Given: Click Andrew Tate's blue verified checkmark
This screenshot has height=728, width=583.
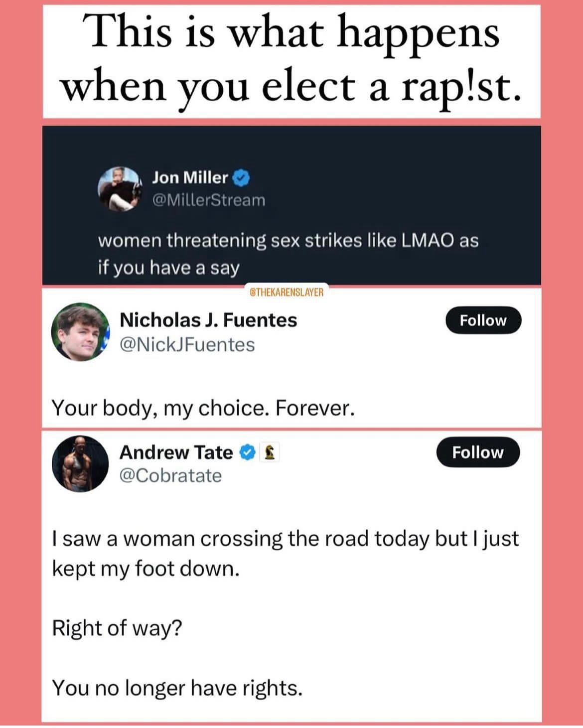Looking at the screenshot, I should (247, 452).
